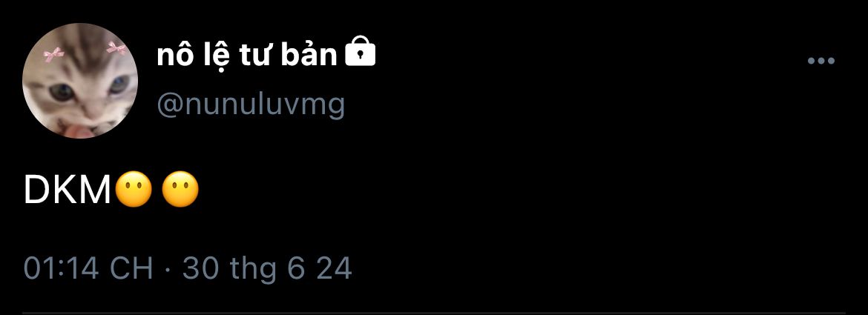Click the kitten's nose in the profile picture
The height and width of the screenshot is (315, 868).
92,113
